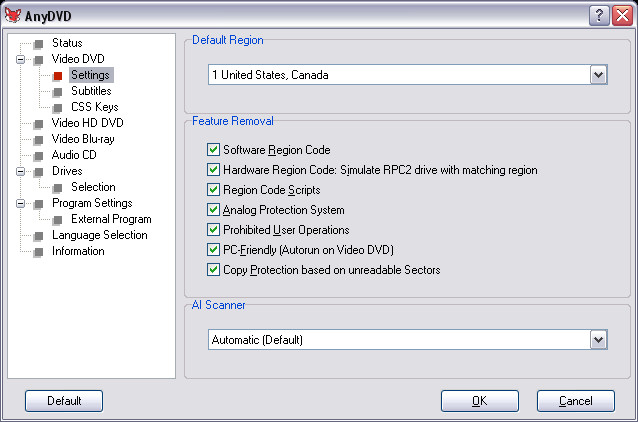Click the icon beside CSS Keys

pos(57,107)
